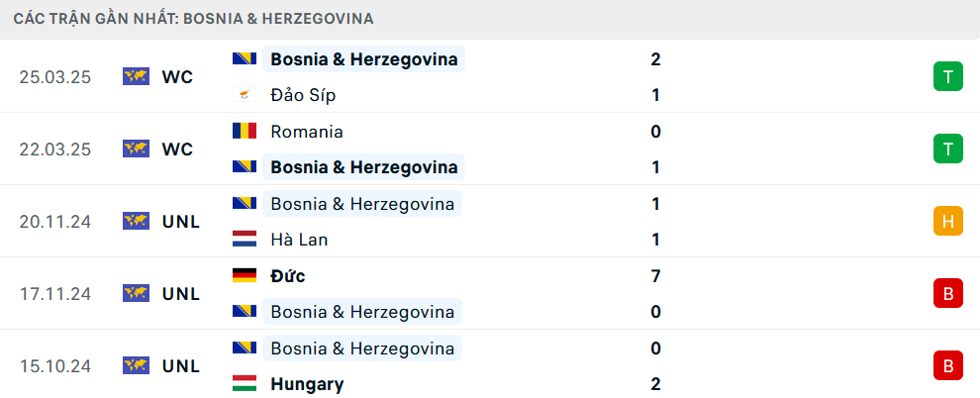
Task: Click the green T badge for 25.03.25 match
Action: (948, 77)
